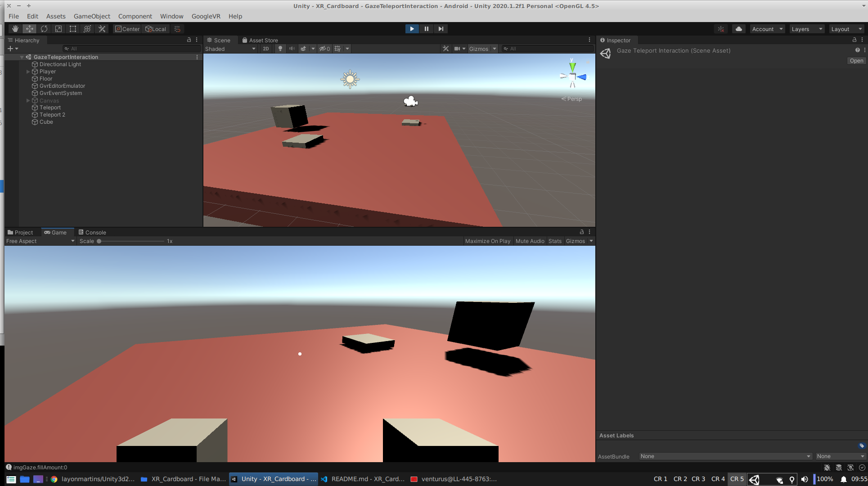
Task: Select the Hand tool
Action: (15, 29)
